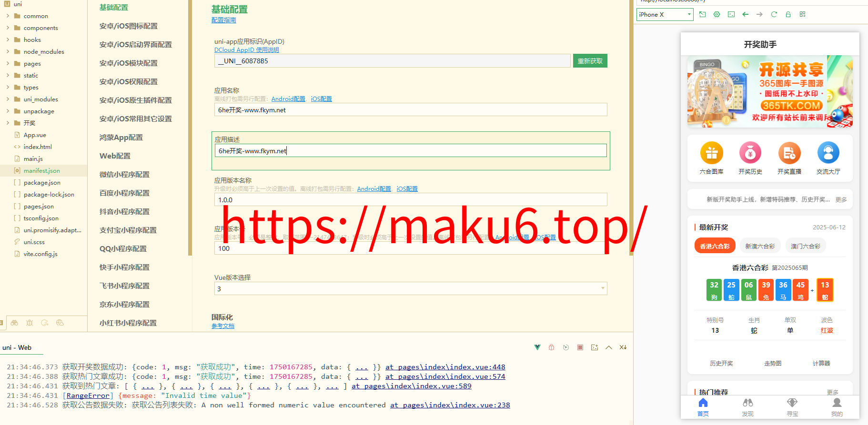Select 安卓/iOS模块配置 in manifest sidebar
Image resolution: width=868 pixels, height=425 pixels.
tap(129, 63)
